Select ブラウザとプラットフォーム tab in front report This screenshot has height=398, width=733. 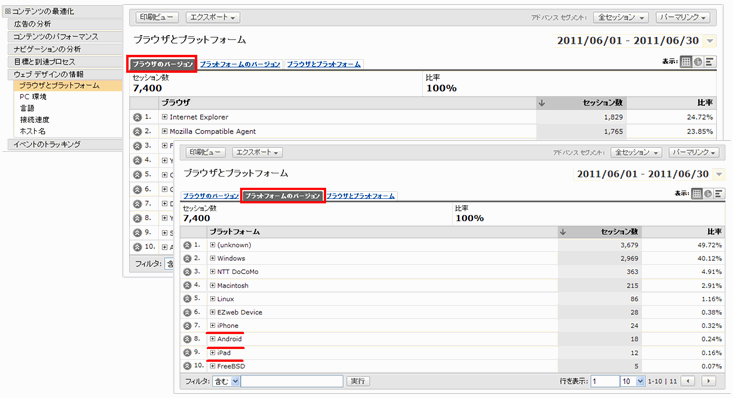tap(360, 196)
